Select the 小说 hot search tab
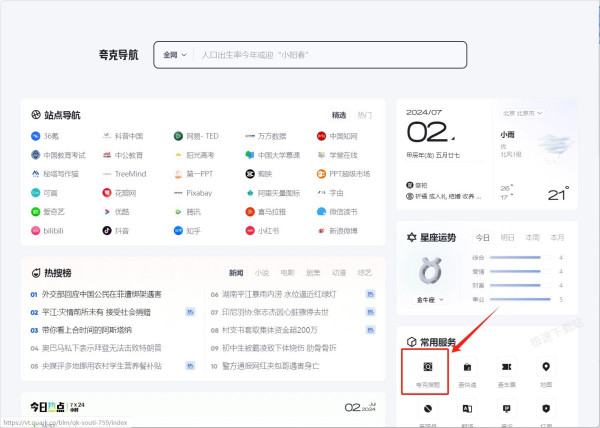 pyautogui.click(x=262, y=273)
